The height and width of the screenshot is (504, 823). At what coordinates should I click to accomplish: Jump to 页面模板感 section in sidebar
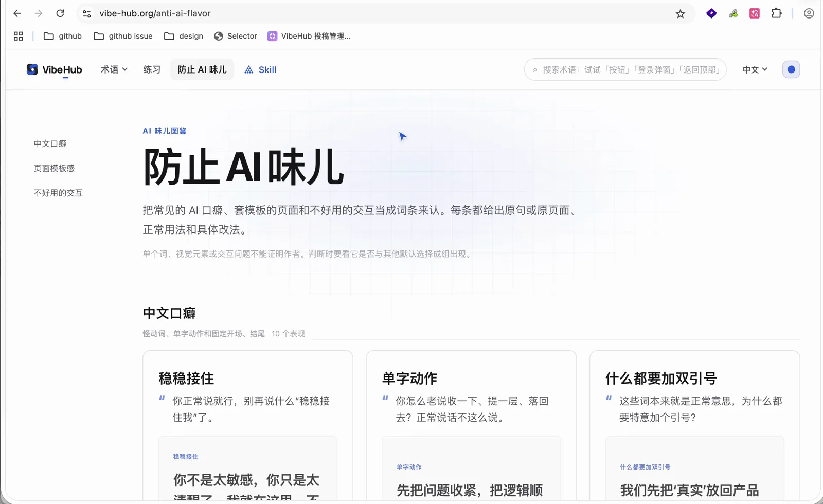pos(54,168)
